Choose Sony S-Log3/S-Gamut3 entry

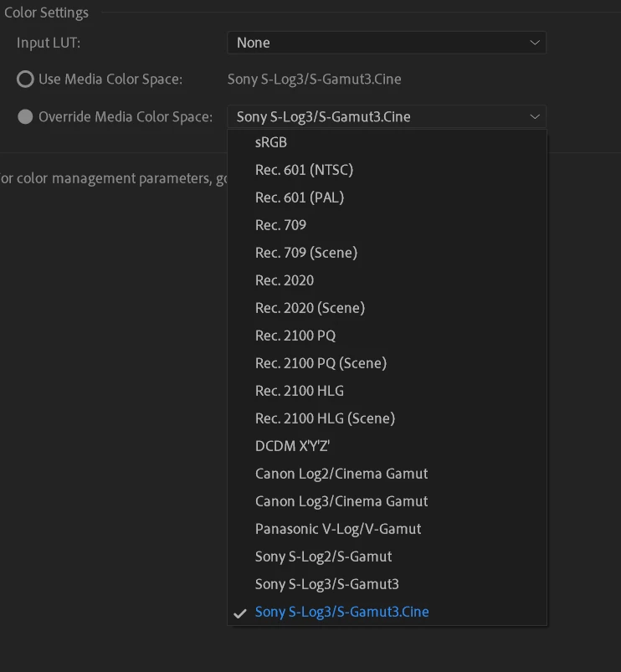pyautogui.click(x=327, y=584)
